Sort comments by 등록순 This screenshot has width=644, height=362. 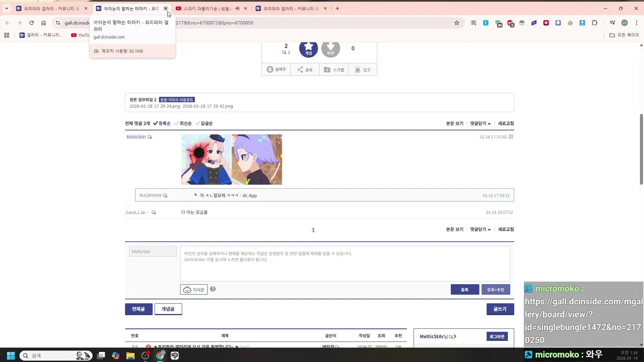pyautogui.click(x=162, y=123)
